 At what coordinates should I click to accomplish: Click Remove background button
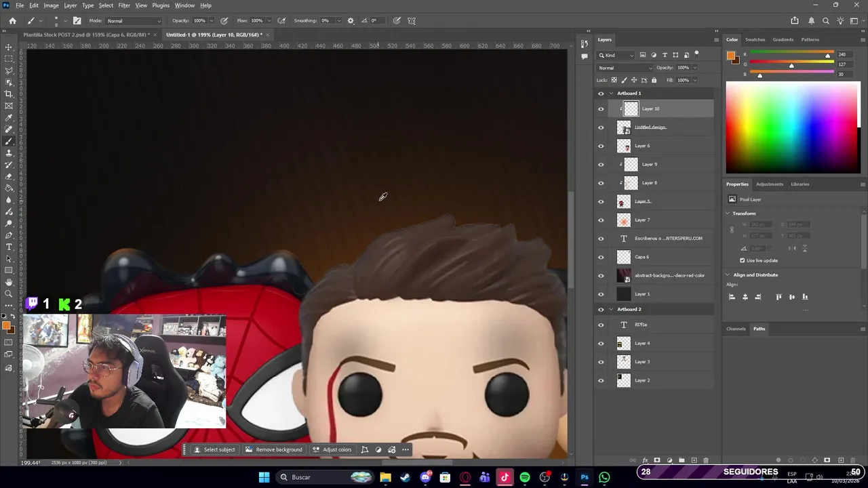coord(274,449)
